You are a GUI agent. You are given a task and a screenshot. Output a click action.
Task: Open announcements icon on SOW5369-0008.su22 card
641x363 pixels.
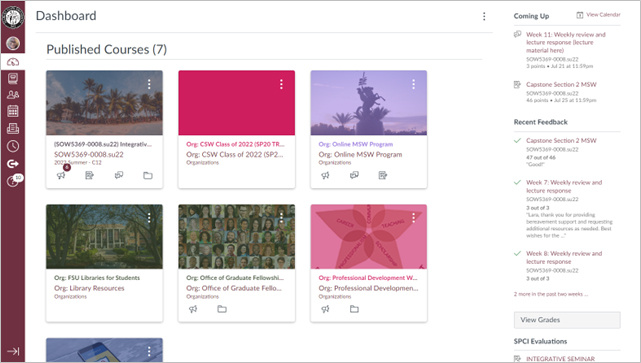click(61, 175)
